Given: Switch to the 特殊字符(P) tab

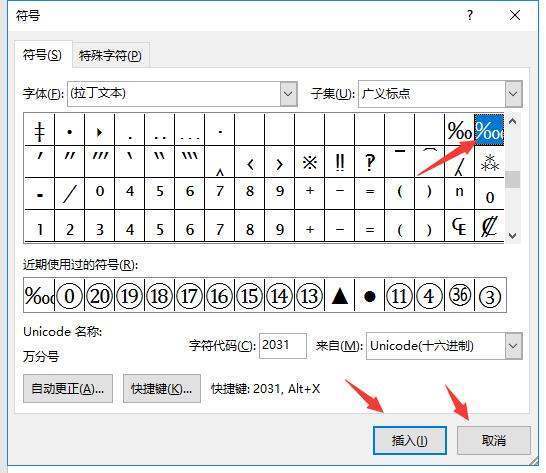Looking at the screenshot, I should click(110, 55).
